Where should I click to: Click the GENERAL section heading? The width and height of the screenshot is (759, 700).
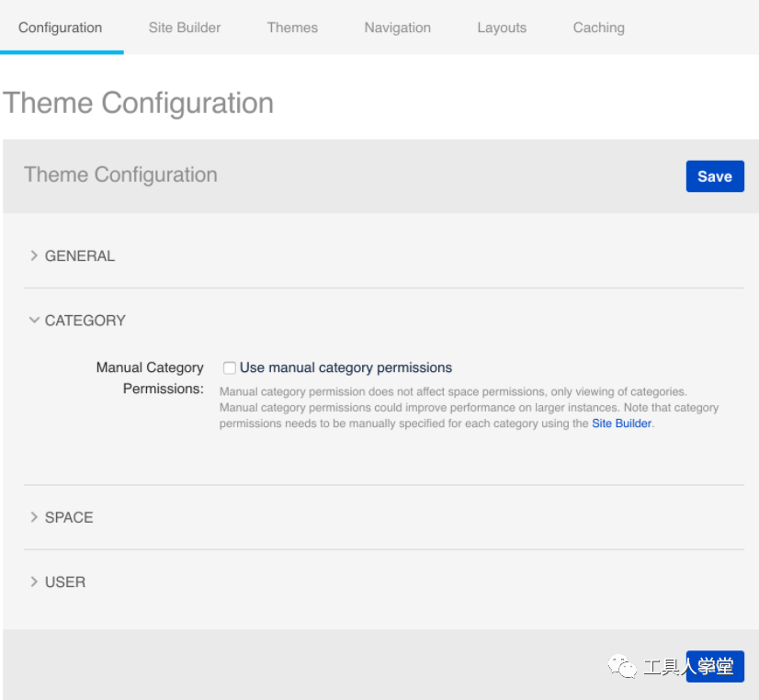80,255
